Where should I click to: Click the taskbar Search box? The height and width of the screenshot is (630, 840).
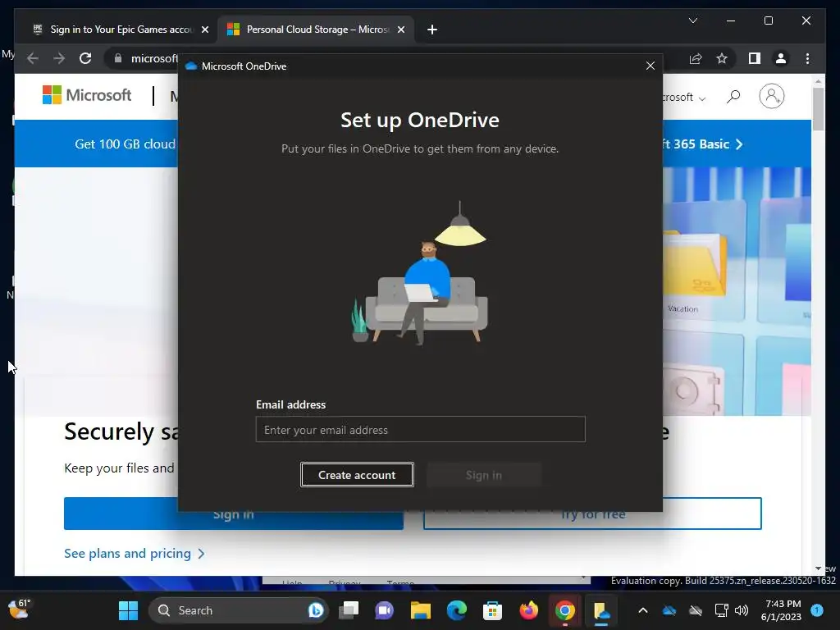click(239, 610)
